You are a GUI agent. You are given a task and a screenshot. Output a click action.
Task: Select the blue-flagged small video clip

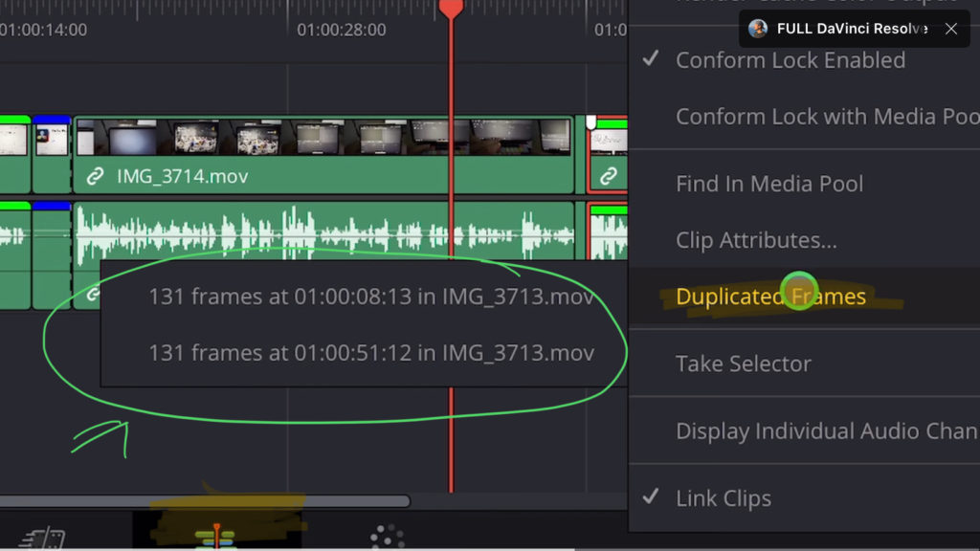[52, 154]
